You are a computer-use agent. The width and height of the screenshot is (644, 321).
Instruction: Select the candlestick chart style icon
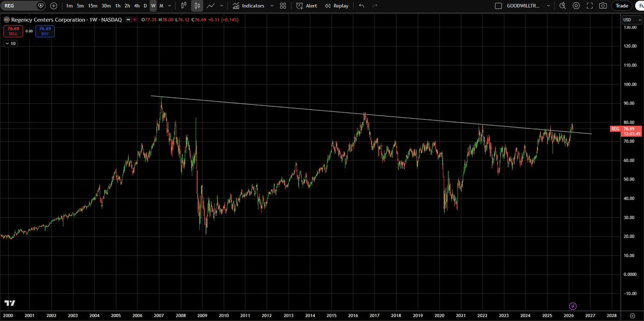(198, 6)
